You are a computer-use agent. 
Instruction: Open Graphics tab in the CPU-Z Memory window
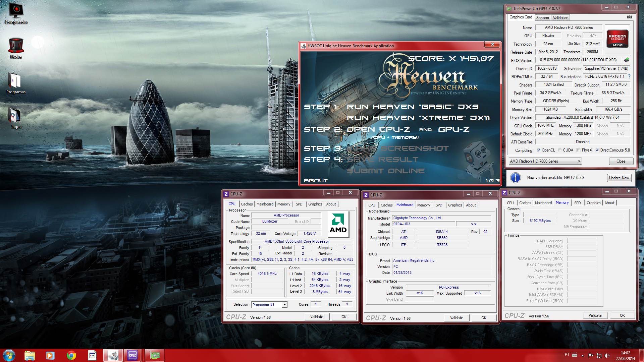pyautogui.click(x=593, y=203)
